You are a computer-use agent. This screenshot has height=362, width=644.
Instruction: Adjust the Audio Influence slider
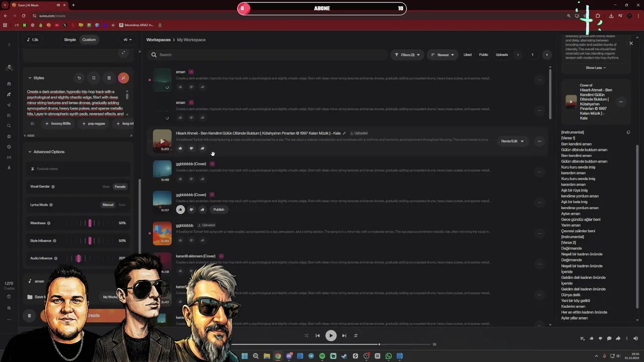tap(78, 258)
